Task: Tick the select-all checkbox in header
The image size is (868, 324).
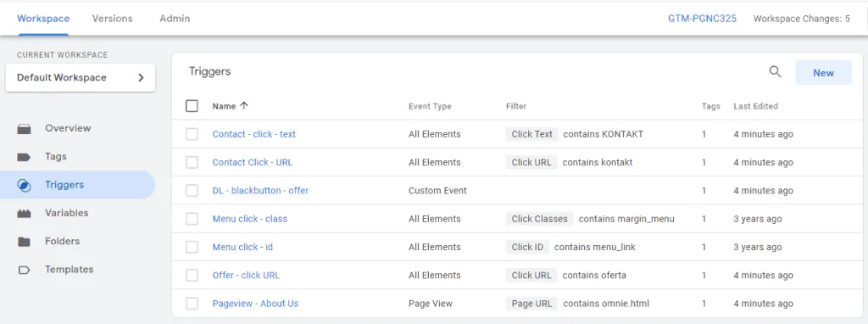Action: pos(192,106)
